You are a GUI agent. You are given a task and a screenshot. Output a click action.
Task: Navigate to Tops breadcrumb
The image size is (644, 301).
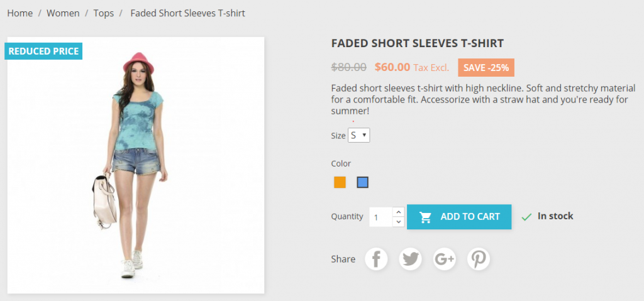pyautogui.click(x=103, y=13)
